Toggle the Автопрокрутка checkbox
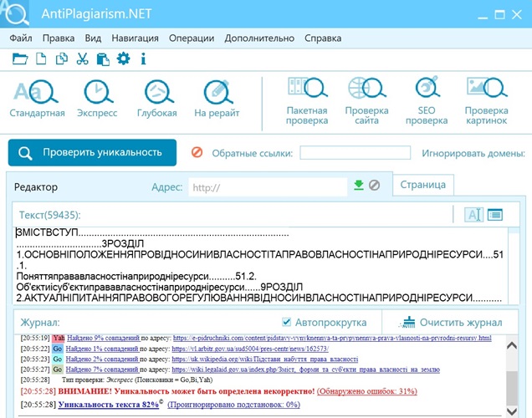Viewport: 532px width, 418px height. pos(286,322)
